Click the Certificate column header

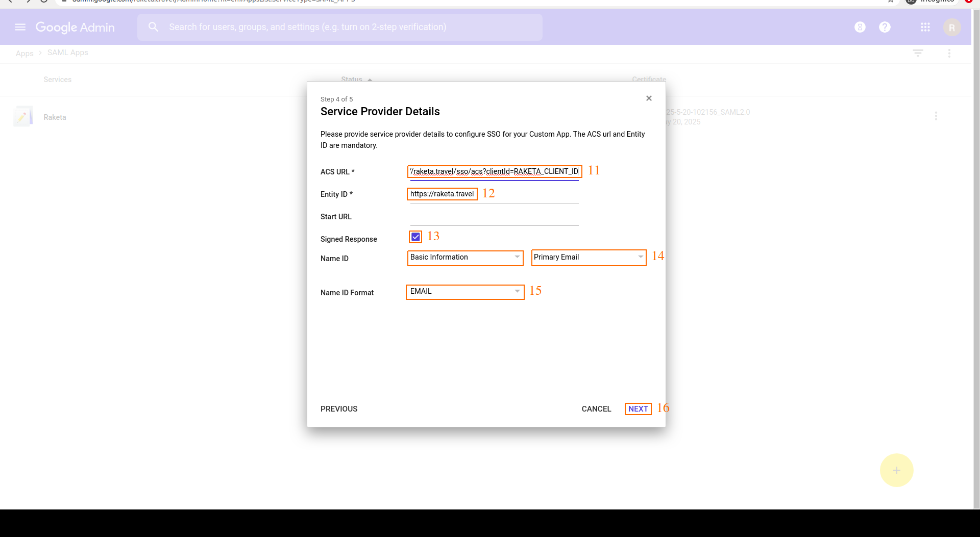[649, 79]
